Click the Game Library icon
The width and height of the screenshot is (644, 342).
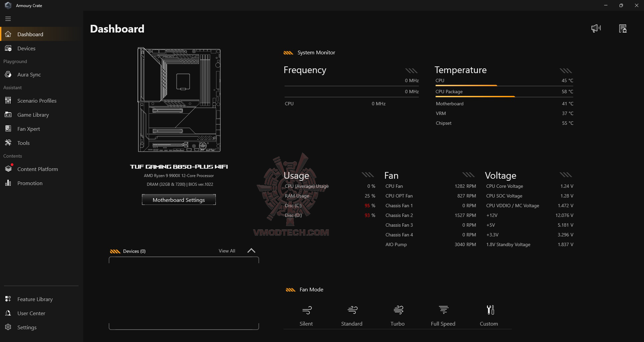(x=8, y=115)
